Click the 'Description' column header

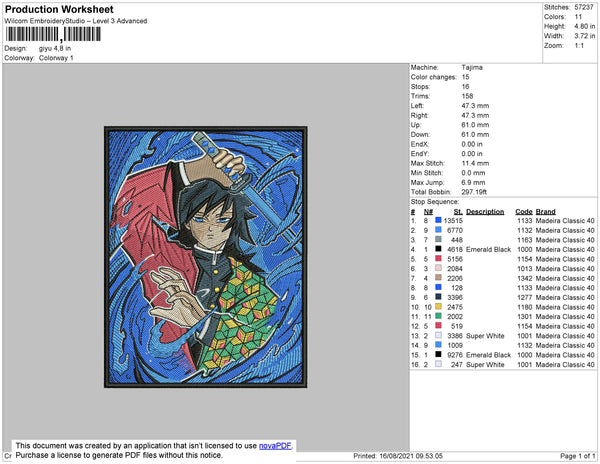click(485, 212)
